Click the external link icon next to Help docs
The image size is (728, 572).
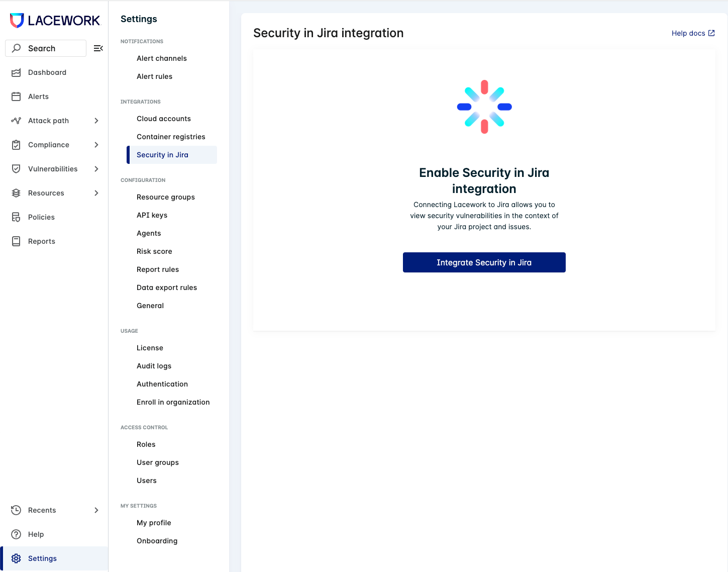click(711, 33)
